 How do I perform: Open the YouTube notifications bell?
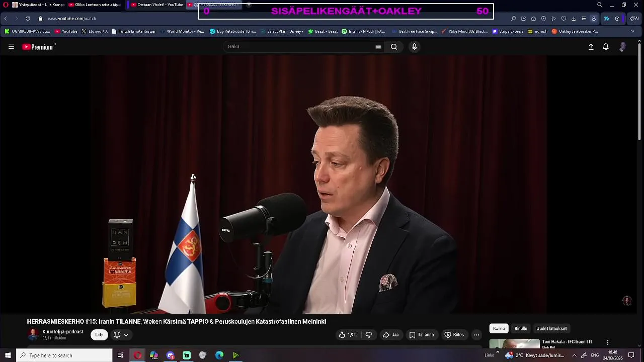pos(606,47)
